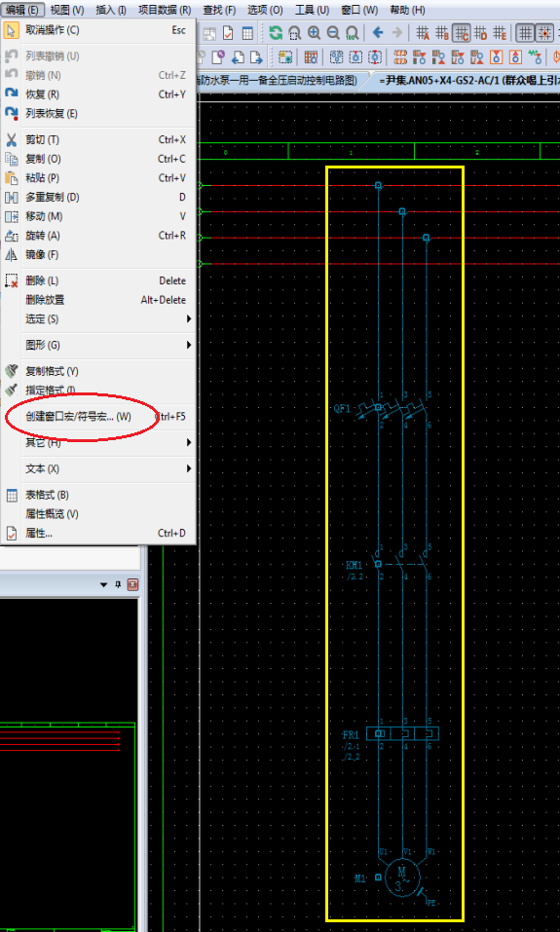Click the previous page icon
The width and height of the screenshot is (560, 932).
click(x=238, y=57)
